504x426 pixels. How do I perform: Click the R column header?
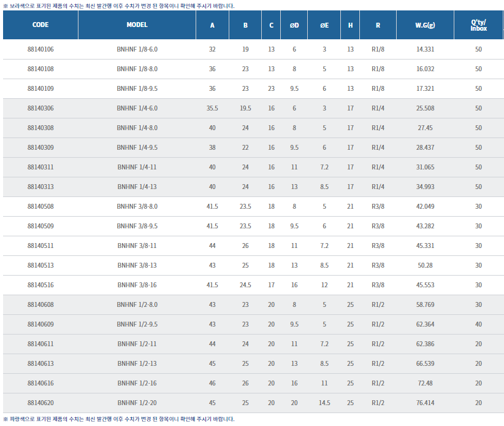click(378, 26)
